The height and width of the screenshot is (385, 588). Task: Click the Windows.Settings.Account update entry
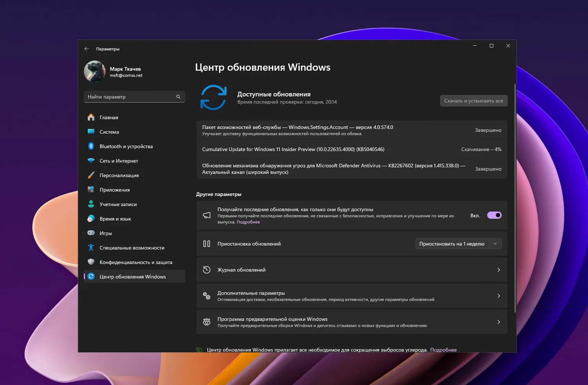pos(352,130)
